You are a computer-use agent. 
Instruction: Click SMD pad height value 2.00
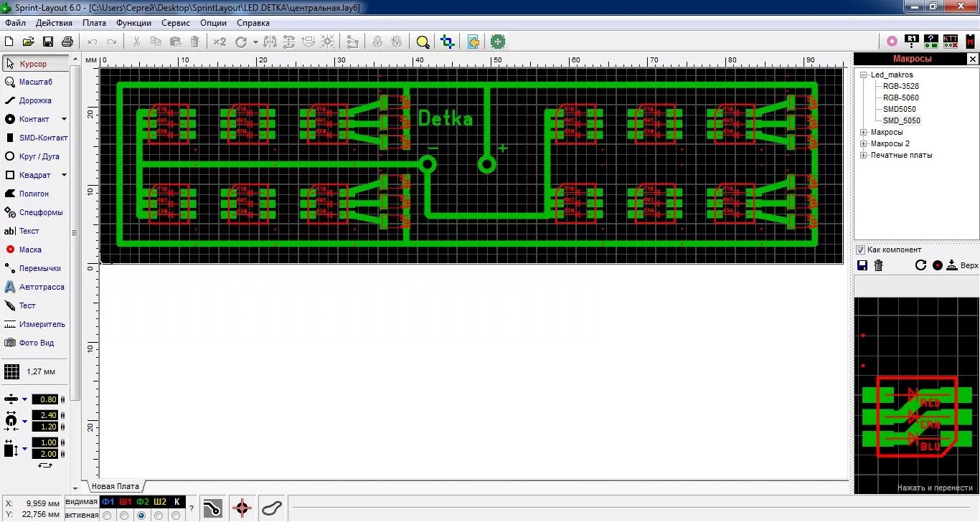44,454
